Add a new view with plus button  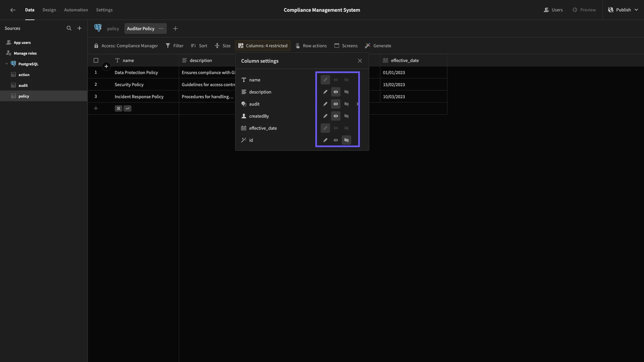point(175,29)
